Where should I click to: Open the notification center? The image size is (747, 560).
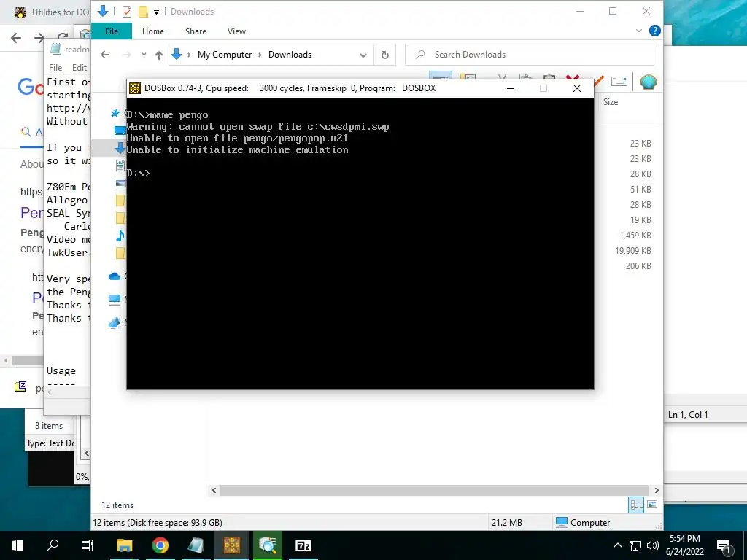724,545
